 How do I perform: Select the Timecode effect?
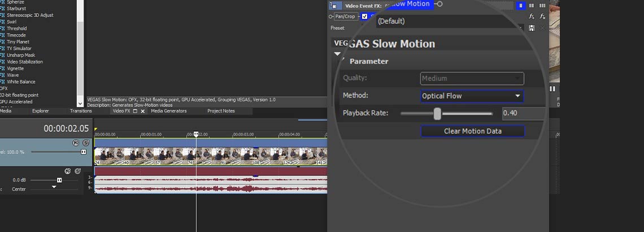[x=16, y=35]
